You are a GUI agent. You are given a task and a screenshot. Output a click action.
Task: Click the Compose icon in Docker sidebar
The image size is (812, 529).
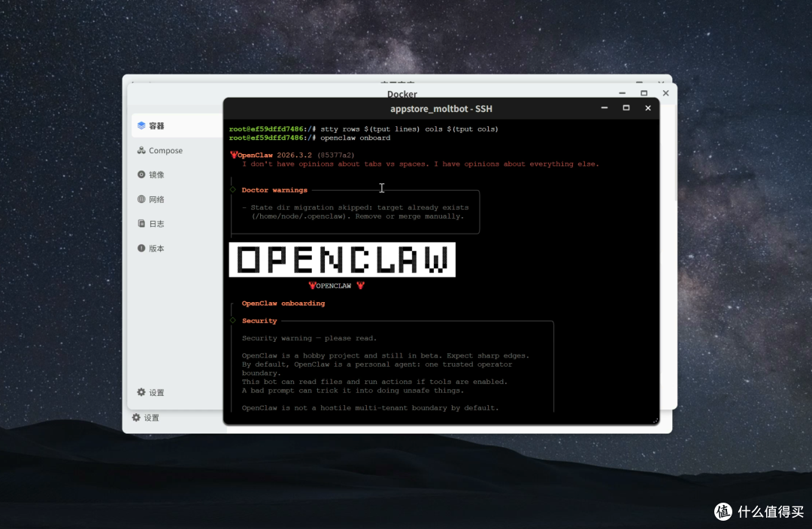pos(141,150)
